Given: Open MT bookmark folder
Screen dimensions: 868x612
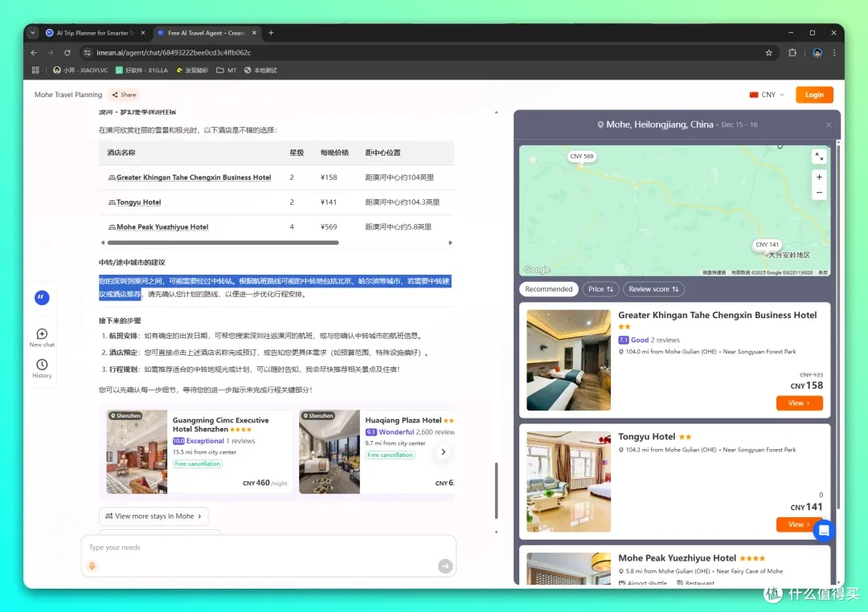Looking at the screenshot, I should [227, 70].
